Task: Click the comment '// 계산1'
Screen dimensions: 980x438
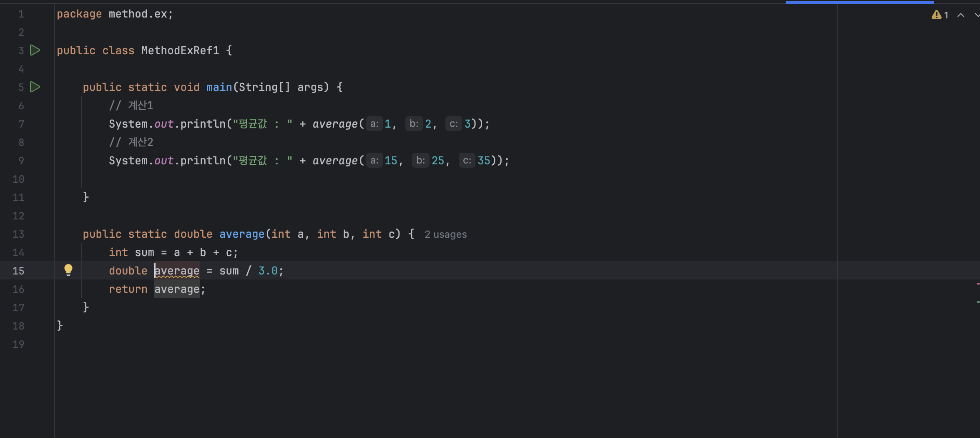Action: click(131, 106)
